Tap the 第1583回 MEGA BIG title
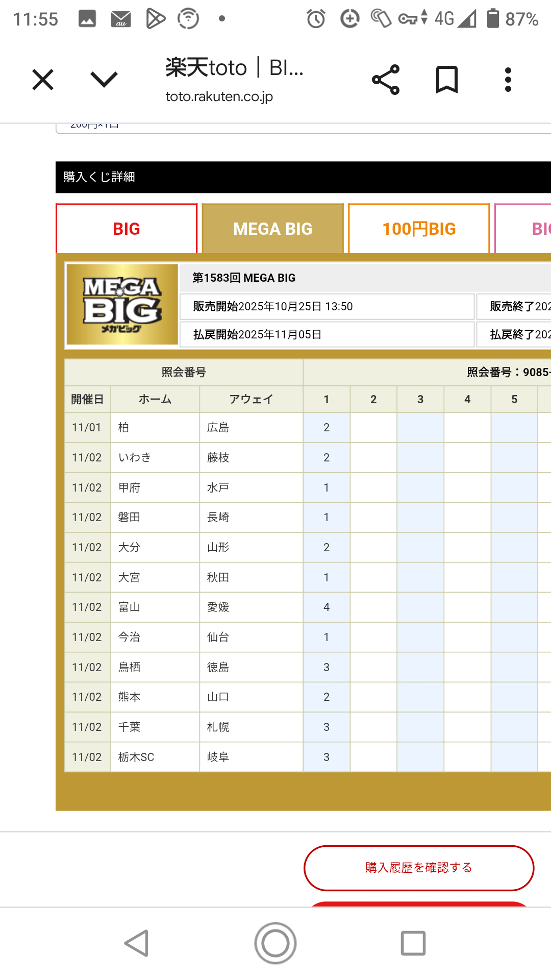 click(244, 278)
